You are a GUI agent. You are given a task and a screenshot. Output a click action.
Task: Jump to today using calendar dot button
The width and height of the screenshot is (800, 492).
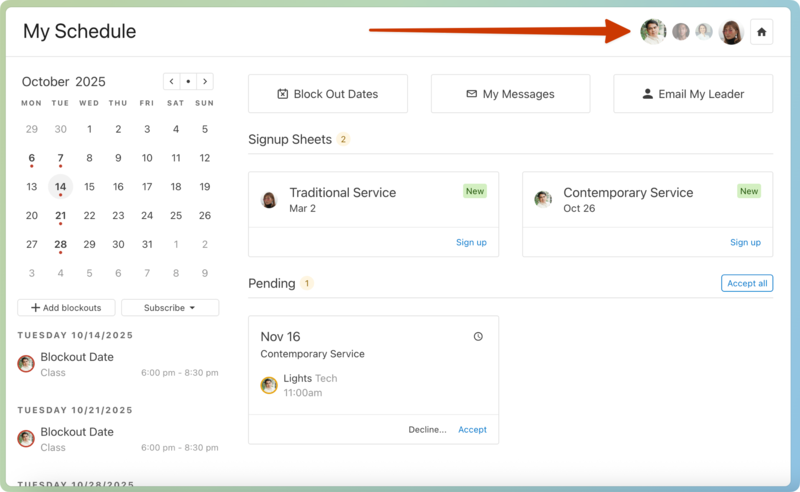tap(188, 82)
